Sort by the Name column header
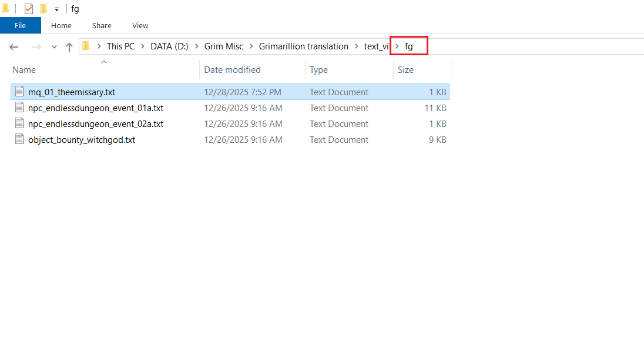 (24, 70)
